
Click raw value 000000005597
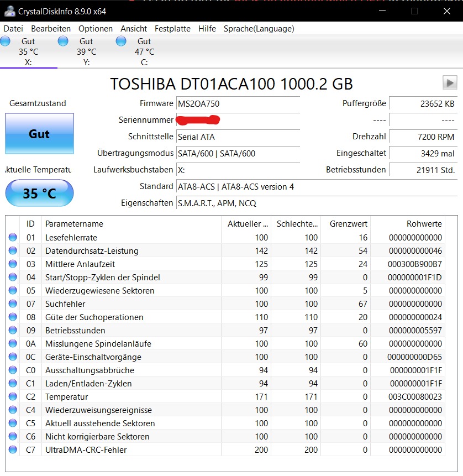(x=415, y=330)
